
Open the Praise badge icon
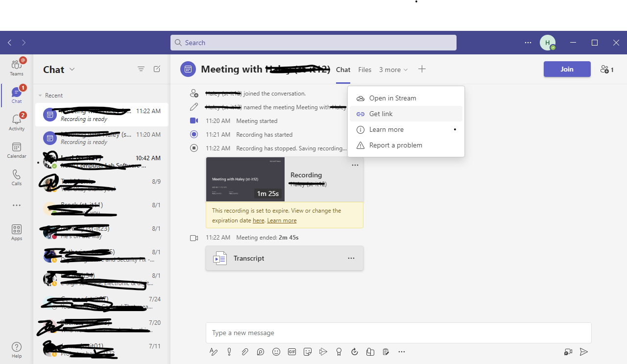tap(339, 351)
